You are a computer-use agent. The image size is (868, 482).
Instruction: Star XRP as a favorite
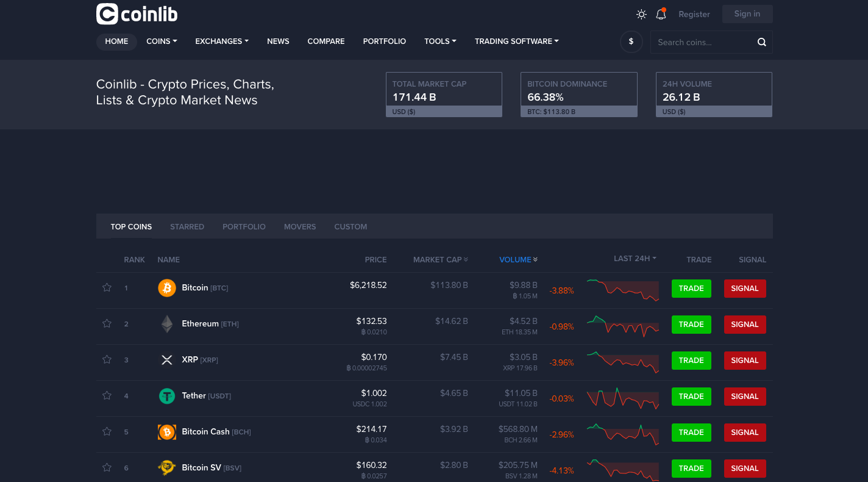tap(107, 359)
